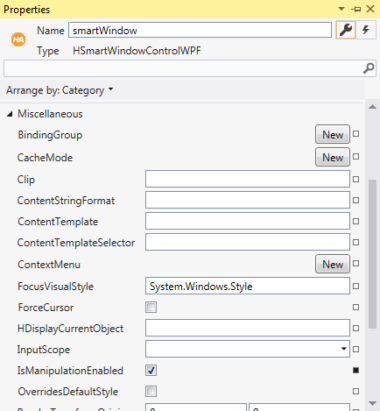Click the HDisplayCurrentObject value field
Viewport: 380px width, 411px height.
[x=247, y=328]
